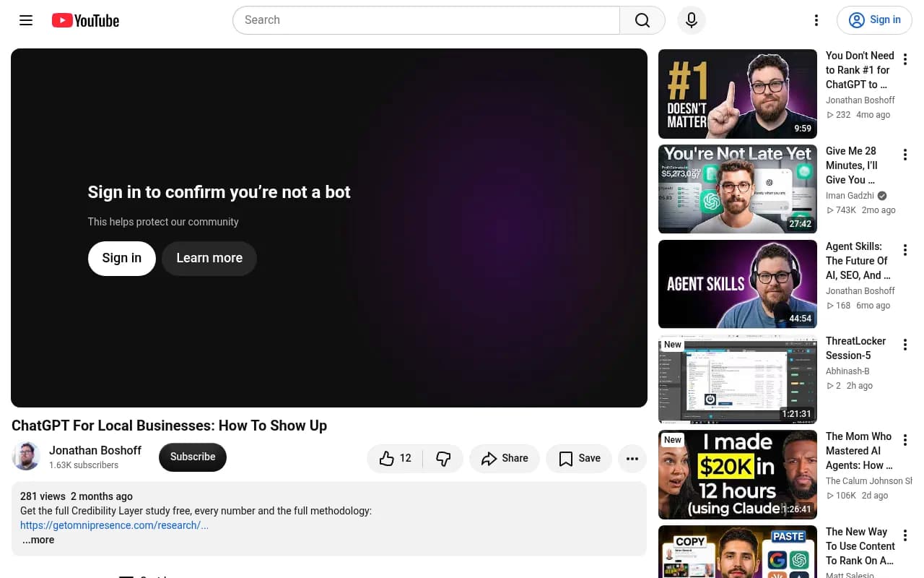Open Learn more on the player panel
Screen dimensions: 924x578
(x=209, y=258)
